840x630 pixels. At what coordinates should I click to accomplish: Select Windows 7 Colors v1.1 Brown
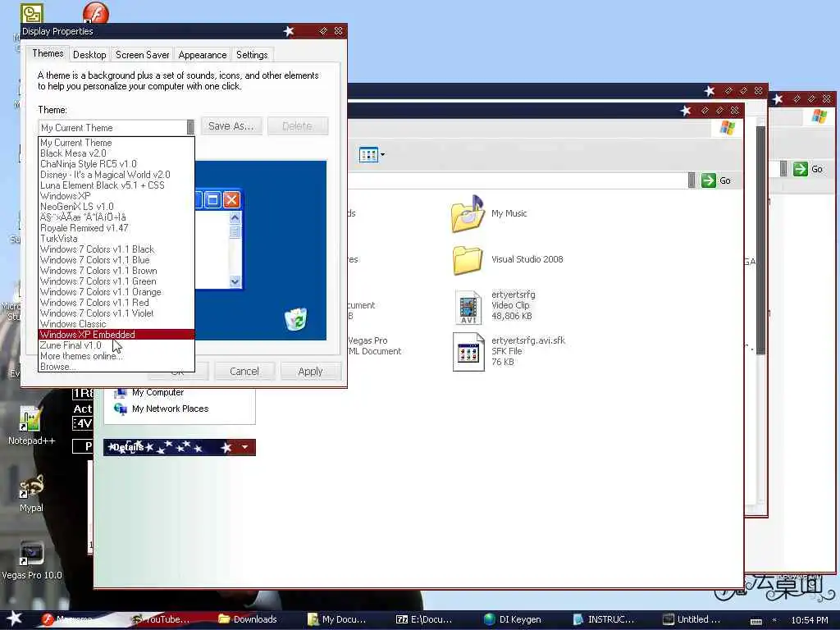click(x=116, y=271)
